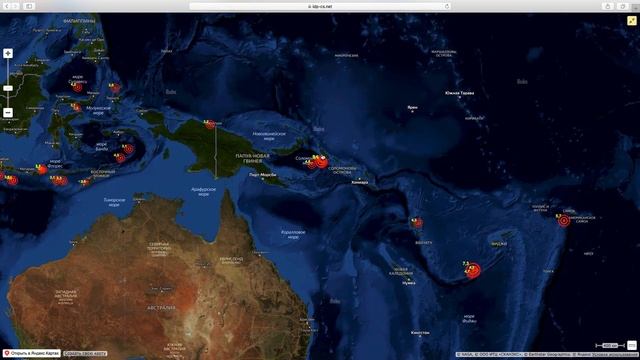Select the earthquake marker in Sulawesi Sea

point(78,87)
